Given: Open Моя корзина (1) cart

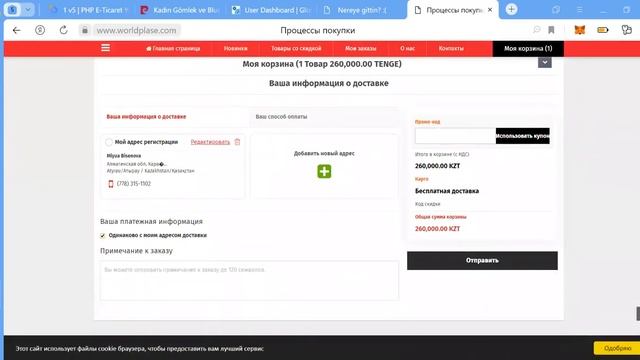Looking at the screenshot, I should coord(528,49).
